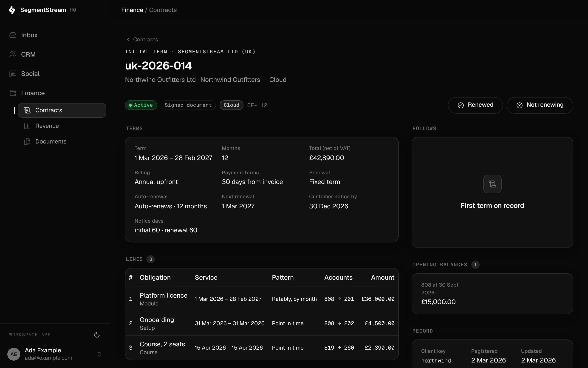The width and height of the screenshot is (588, 368).
Task: Click Finance in the breadcrumb
Action: 132,10
